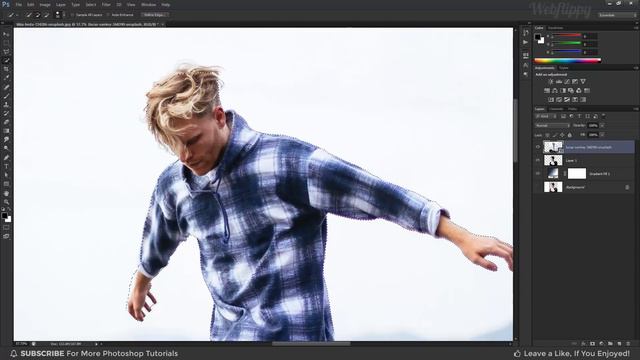Switch to the Channels tab
640x360 pixels.
pyautogui.click(x=556, y=109)
